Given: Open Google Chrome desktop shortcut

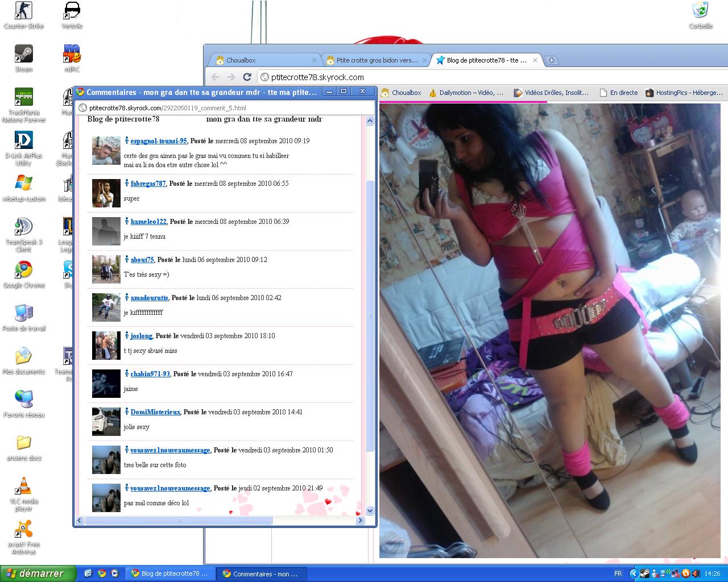Looking at the screenshot, I should point(23,270).
